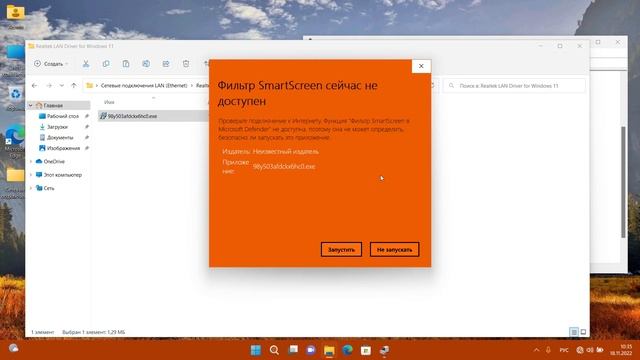This screenshot has width=640, height=360.
Task: Click the Share icon in Explorer toolbar
Action: point(166,64)
